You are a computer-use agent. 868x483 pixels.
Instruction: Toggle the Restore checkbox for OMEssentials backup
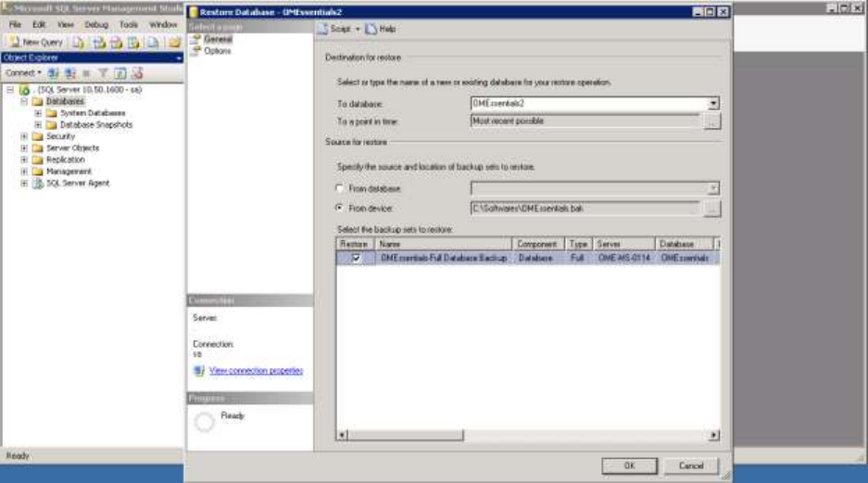point(356,258)
